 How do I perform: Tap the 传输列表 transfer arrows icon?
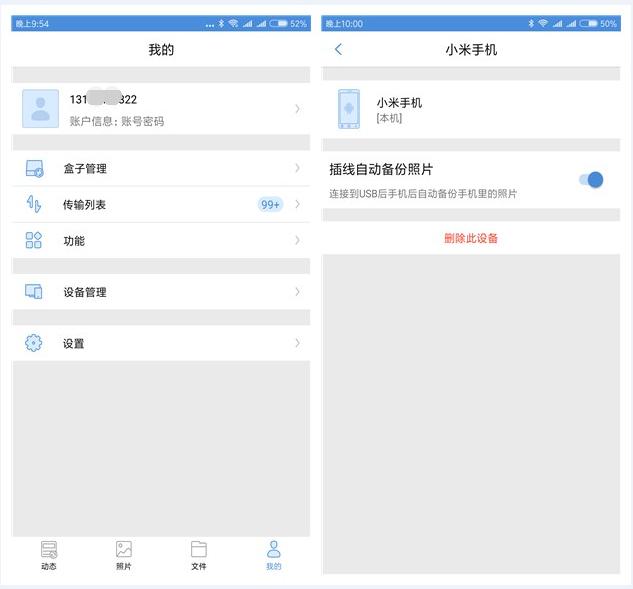34,204
